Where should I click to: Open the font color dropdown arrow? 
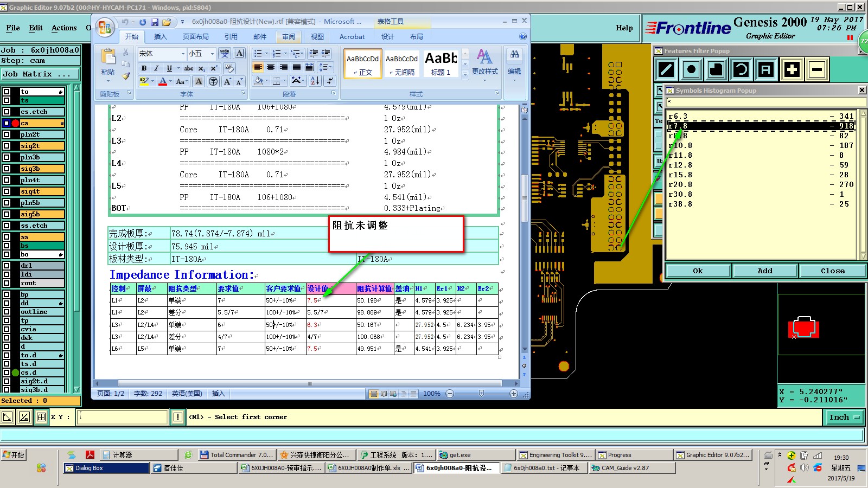170,81
